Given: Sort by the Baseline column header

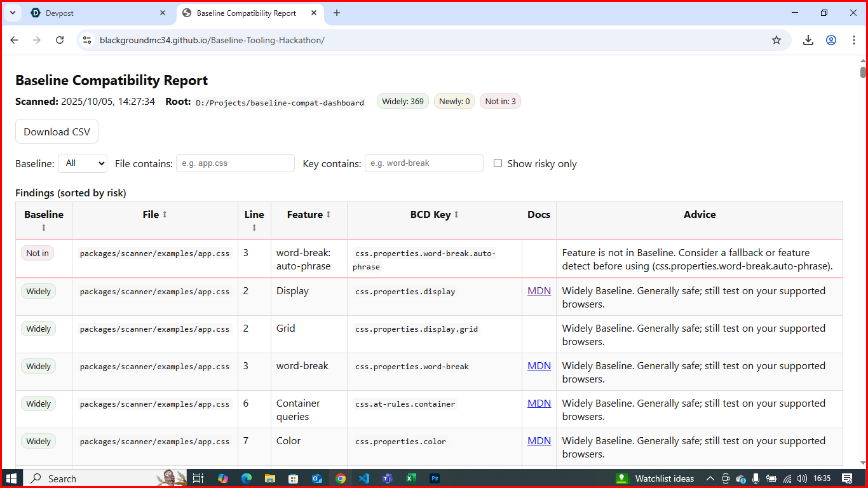Looking at the screenshot, I should [44, 220].
